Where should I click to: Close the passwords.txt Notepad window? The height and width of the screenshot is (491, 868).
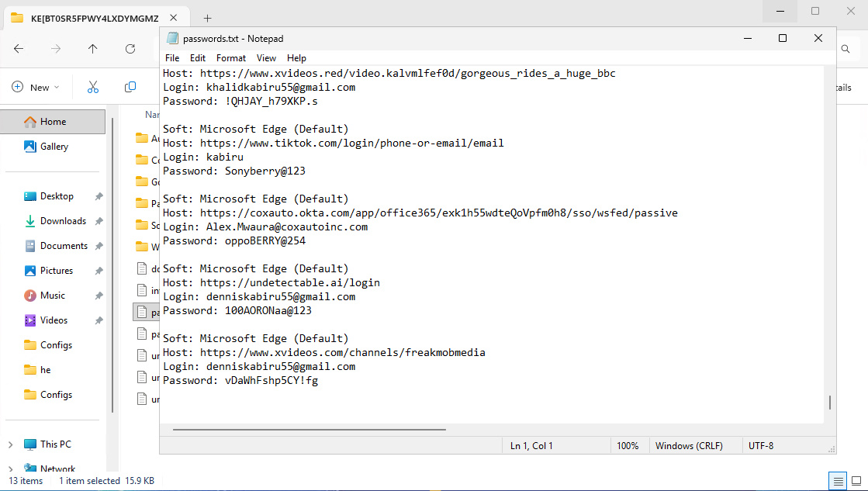coord(818,38)
